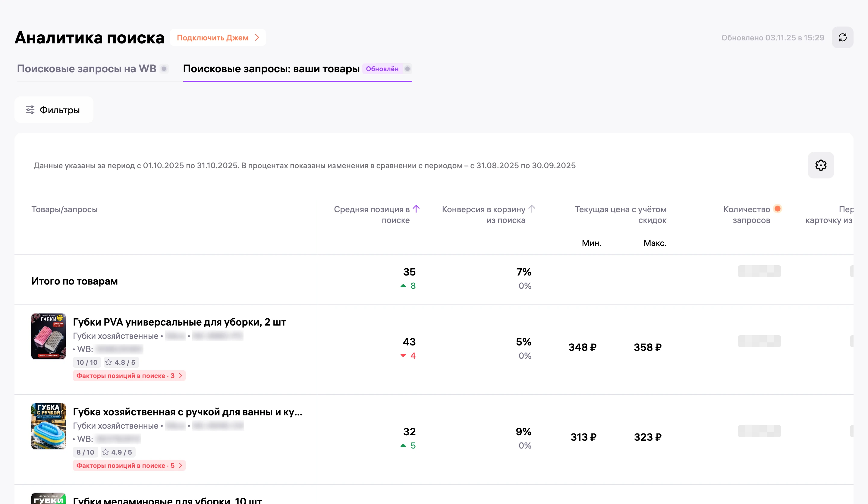
Task: Click max price '323 ₽'
Action: (648, 437)
